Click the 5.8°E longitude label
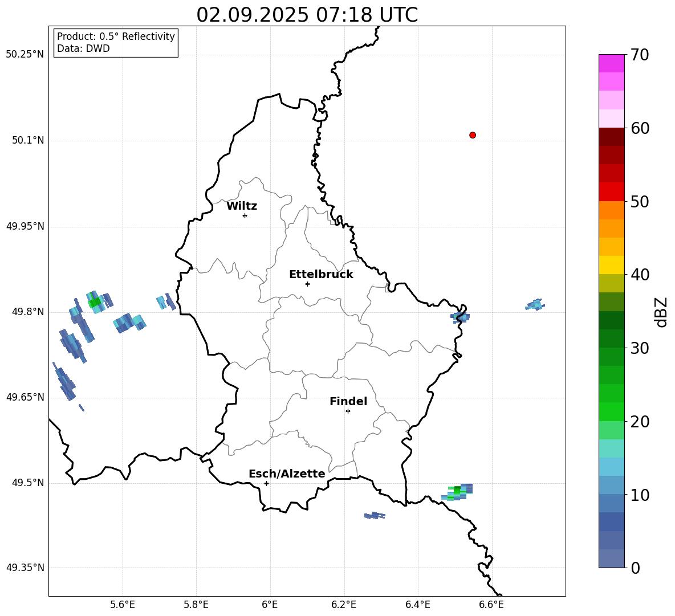Image resolution: width=675 pixels, height=616 pixels. (196, 605)
